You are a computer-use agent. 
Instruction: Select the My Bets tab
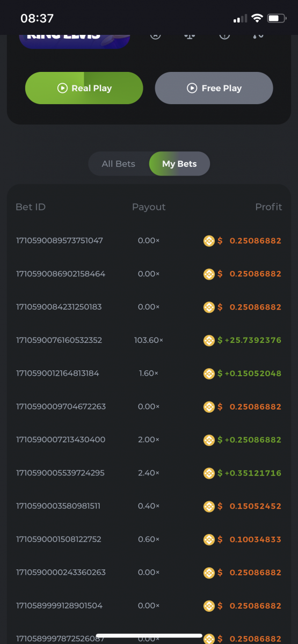[x=179, y=164]
